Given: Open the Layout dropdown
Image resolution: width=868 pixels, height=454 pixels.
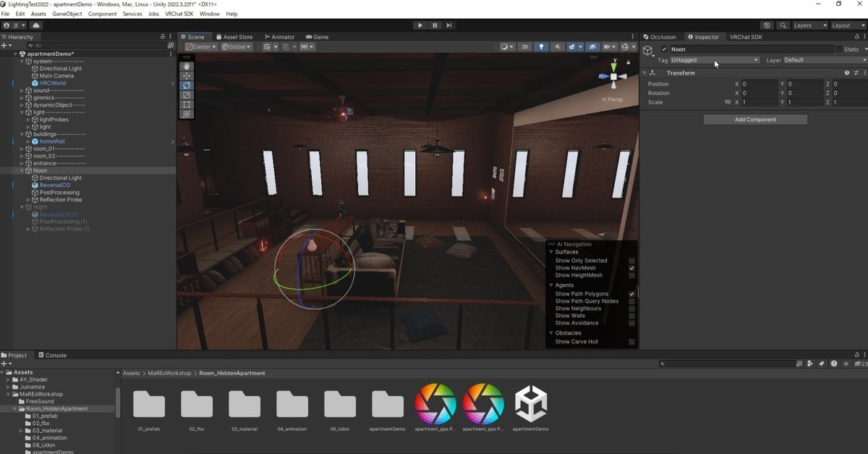Looking at the screenshot, I should coord(848,25).
